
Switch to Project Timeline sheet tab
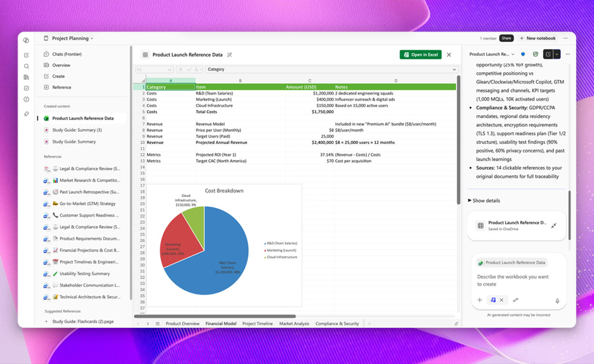point(257,323)
